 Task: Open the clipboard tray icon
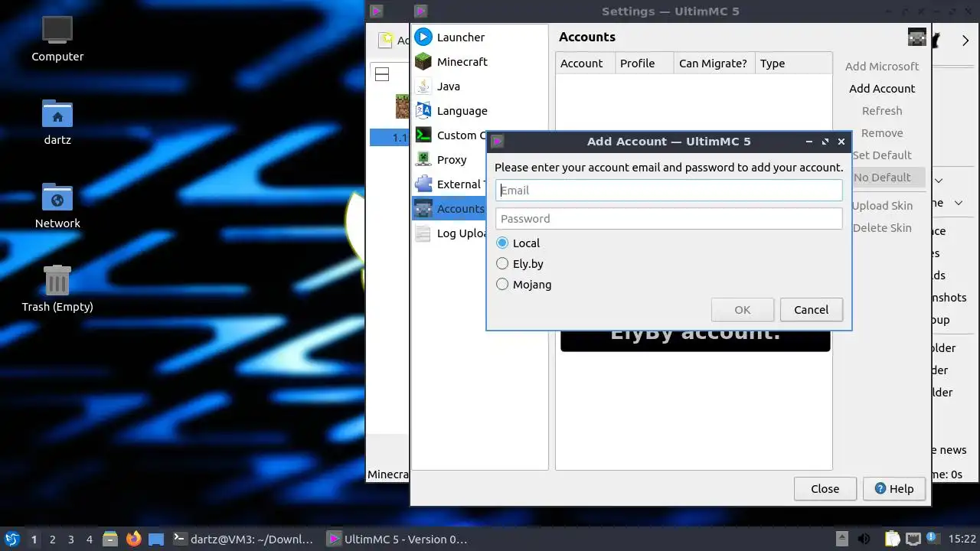tap(893, 539)
